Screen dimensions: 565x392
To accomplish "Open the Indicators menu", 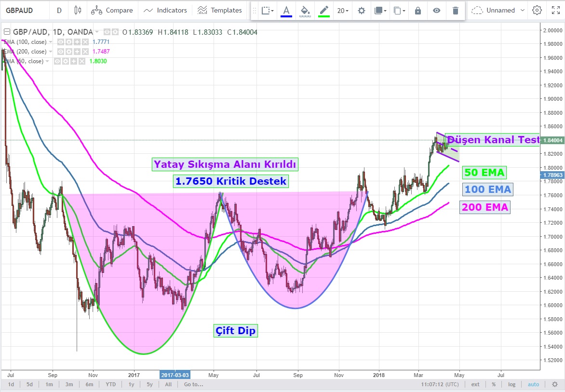I will (165, 10).
